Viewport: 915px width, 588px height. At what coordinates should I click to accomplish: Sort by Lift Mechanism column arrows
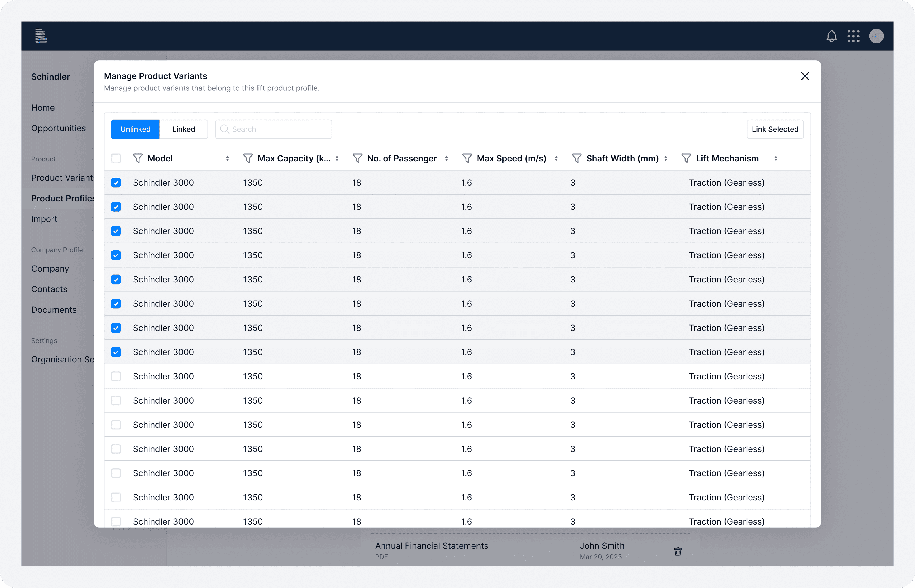click(x=776, y=159)
